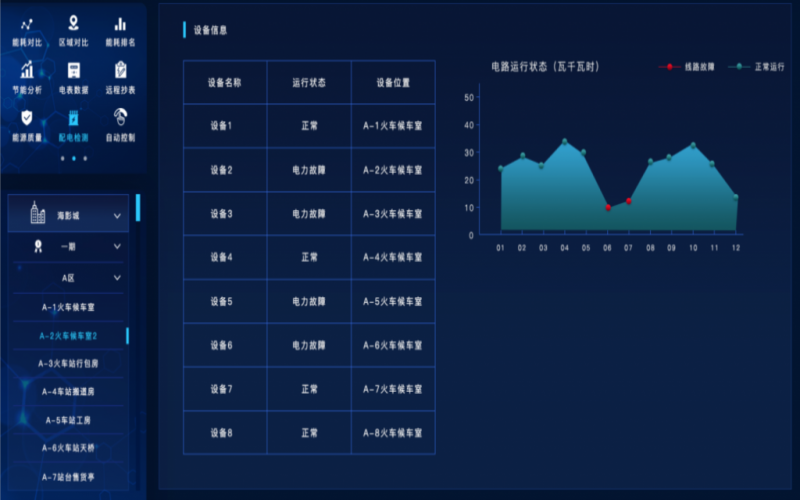
Task: Click the red fault point at month 06
Action: (608, 208)
